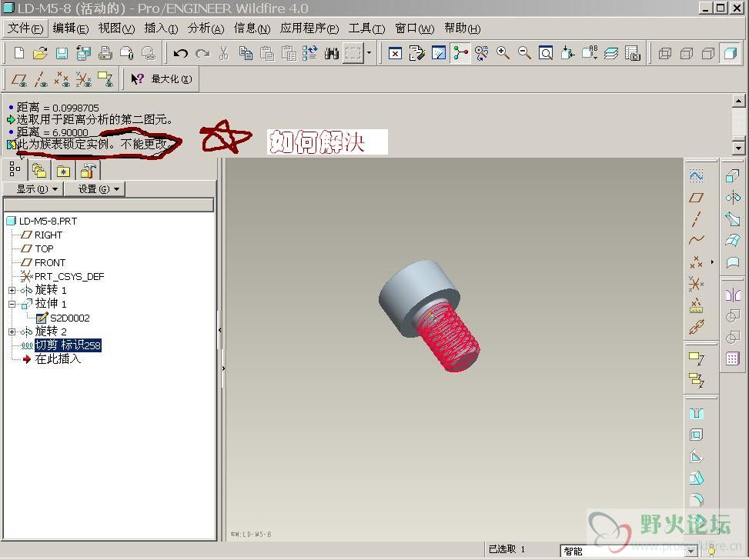Open the layers icon in toolbar

[x=611, y=53]
